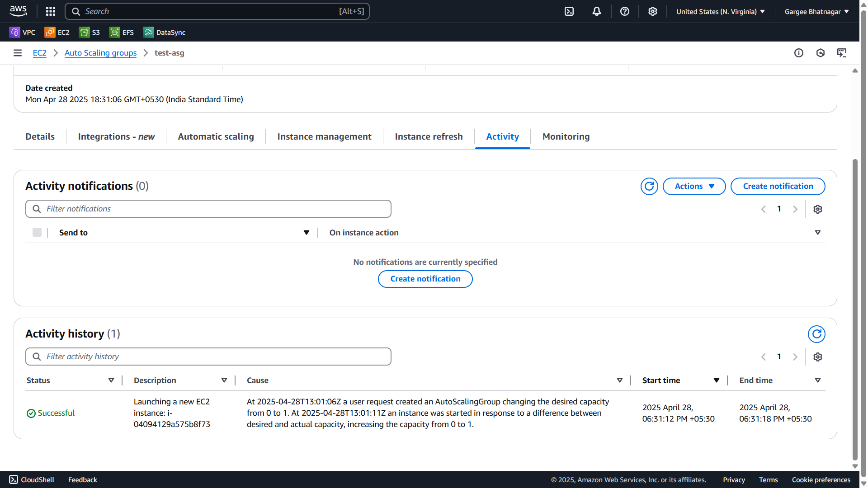Refresh the Activity notifications list
Image resolution: width=868 pixels, height=488 pixels.
point(649,186)
